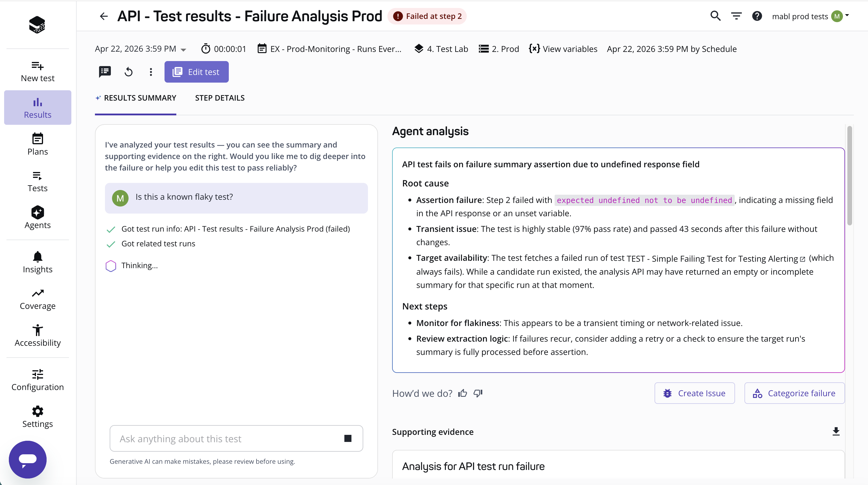The width and height of the screenshot is (868, 485).
Task: Download the supporting evidence
Action: click(836, 432)
